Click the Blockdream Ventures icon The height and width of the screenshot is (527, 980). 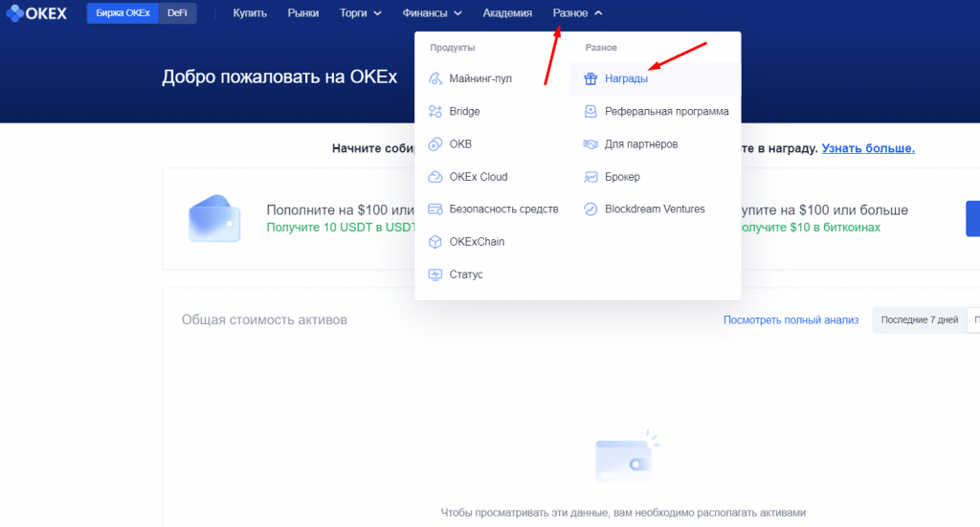coord(590,209)
